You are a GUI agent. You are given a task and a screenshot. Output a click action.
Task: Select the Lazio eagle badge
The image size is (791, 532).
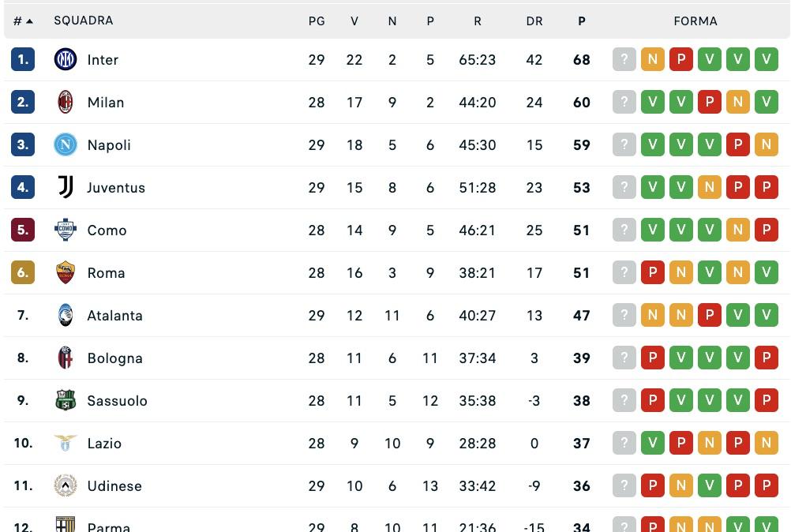coord(65,443)
